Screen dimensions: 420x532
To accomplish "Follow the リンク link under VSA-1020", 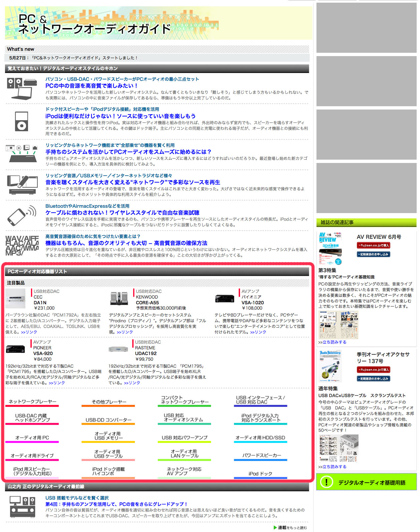I will (x=258, y=332).
